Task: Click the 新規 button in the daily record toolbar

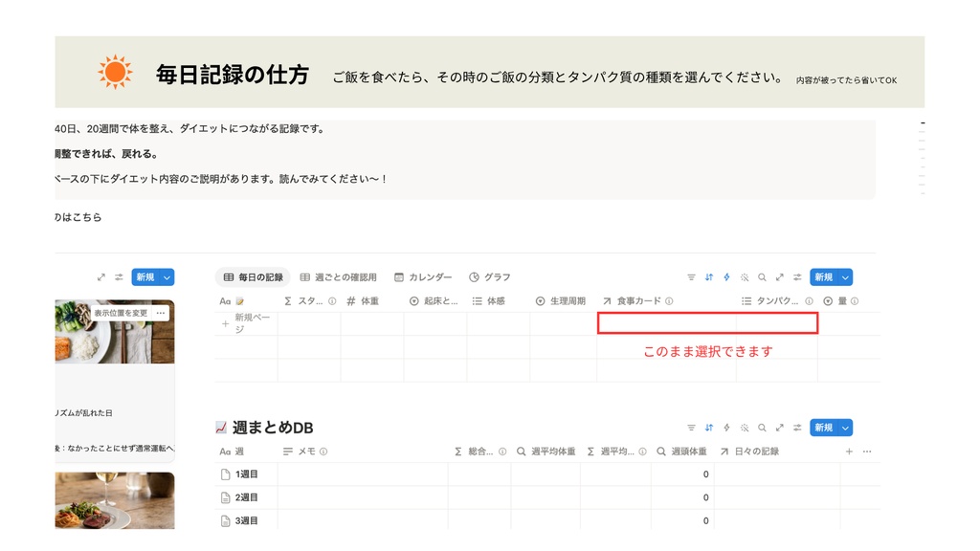Action: pyautogui.click(x=824, y=277)
